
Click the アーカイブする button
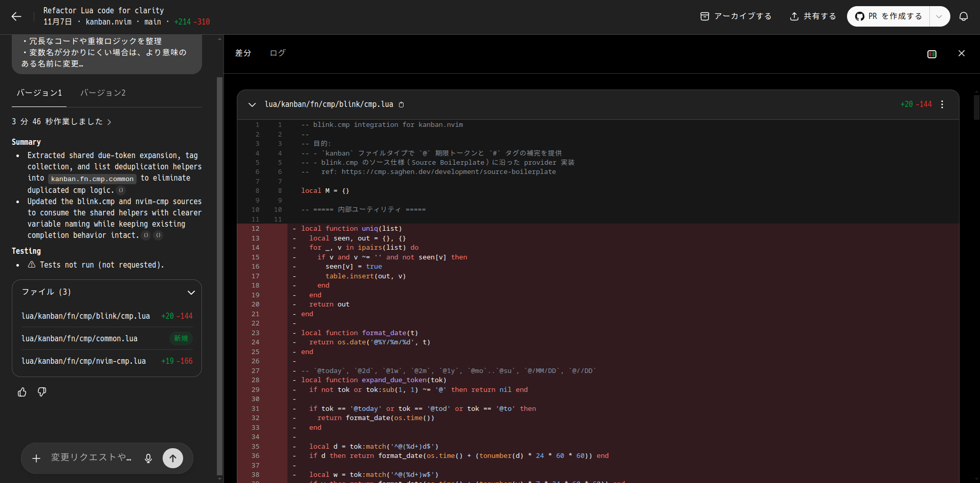point(736,16)
